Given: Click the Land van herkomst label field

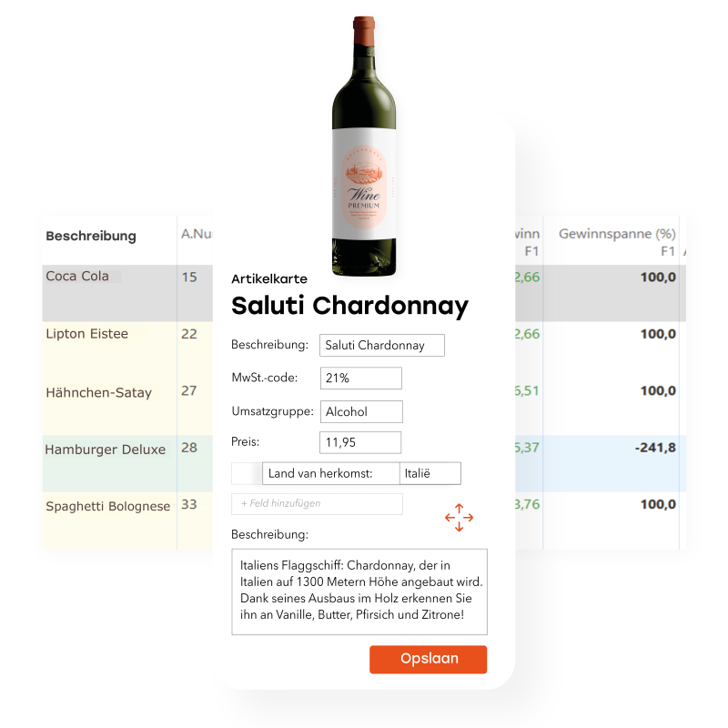Looking at the screenshot, I should (x=330, y=473).
